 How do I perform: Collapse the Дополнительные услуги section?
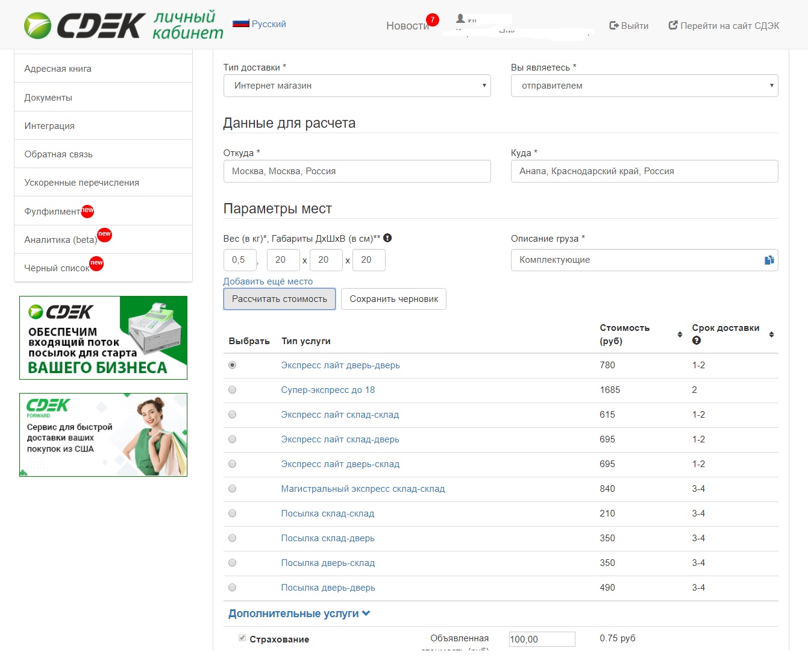coord(299,614)
